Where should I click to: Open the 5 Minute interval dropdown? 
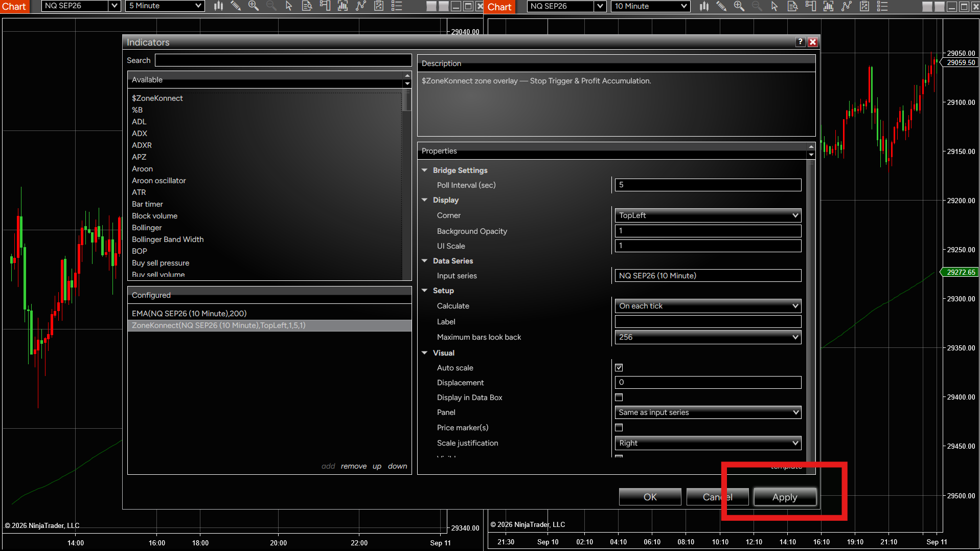tap(165, 6)
